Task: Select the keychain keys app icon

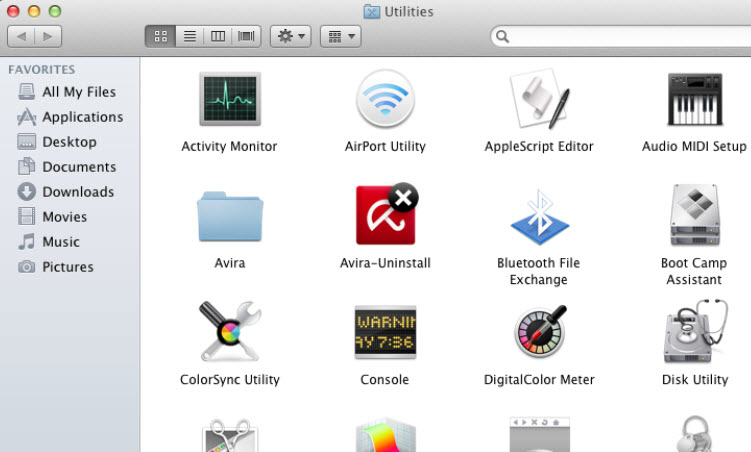Action: click(696, 434)
